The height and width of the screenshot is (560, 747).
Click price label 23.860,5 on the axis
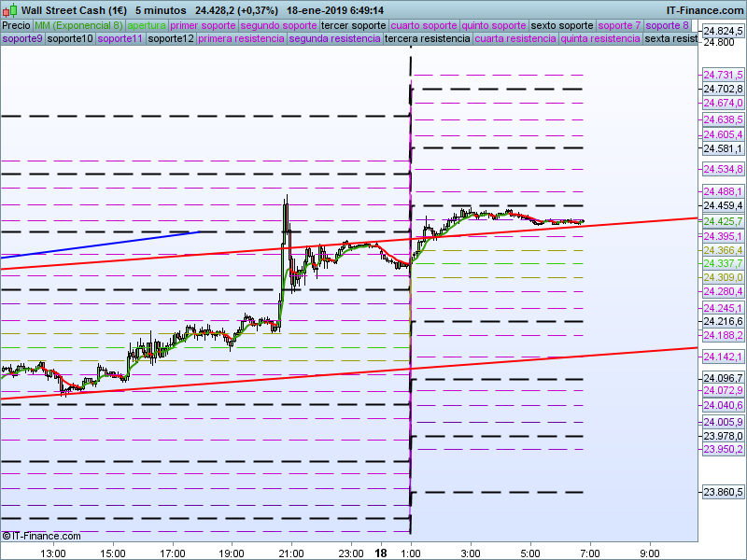[x=723, y=492]
